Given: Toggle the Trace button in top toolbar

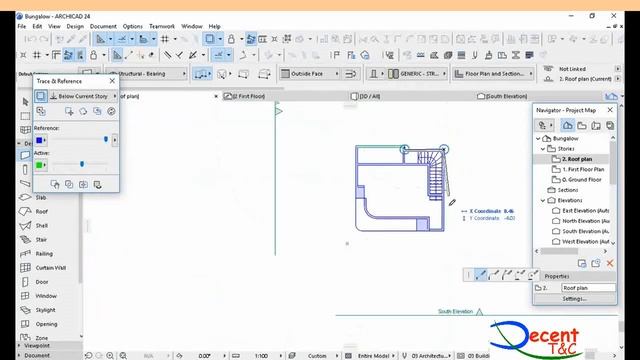Looking at the screenshot, I should pyautogui.click(x=210, y=39).
